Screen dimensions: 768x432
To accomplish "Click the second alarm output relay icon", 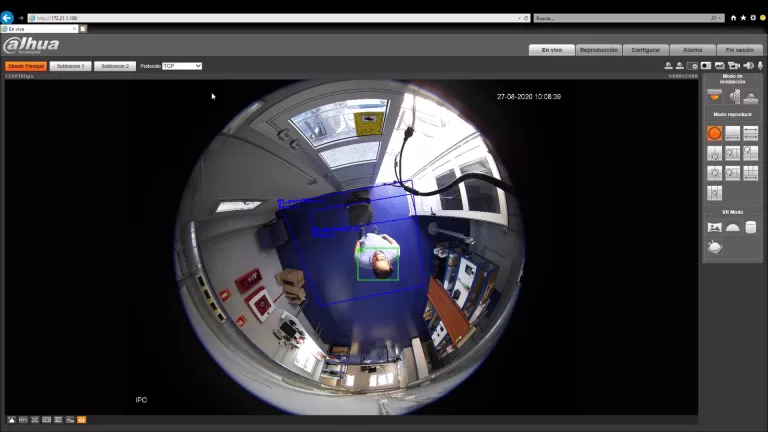I will (x=680, y=66).
